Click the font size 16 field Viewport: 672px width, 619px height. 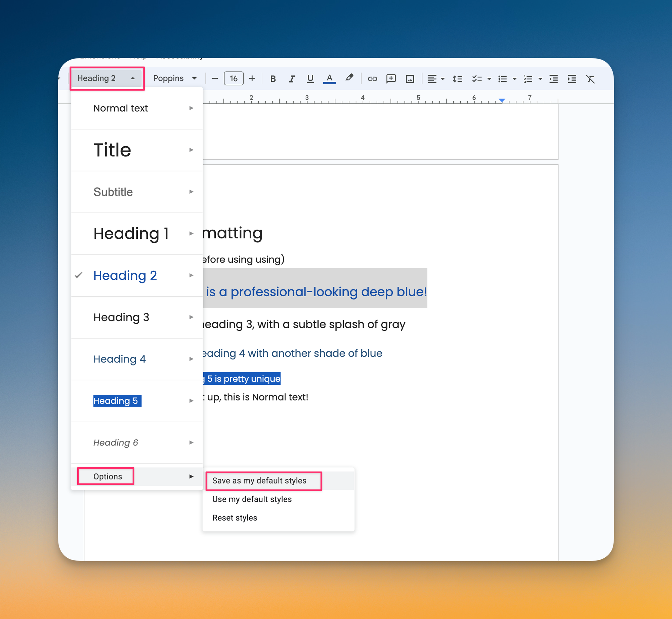(x=234, y=79)
